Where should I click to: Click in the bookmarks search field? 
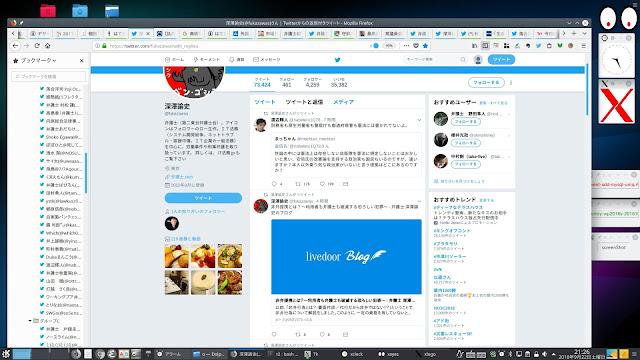(49, 76)
